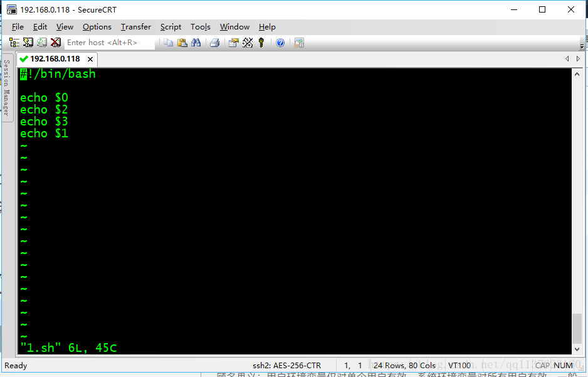This screenshot has width=588, height=377.
Task: Click the SecureFX lock icon in toolbar
Action: click(x=299, y=43)
